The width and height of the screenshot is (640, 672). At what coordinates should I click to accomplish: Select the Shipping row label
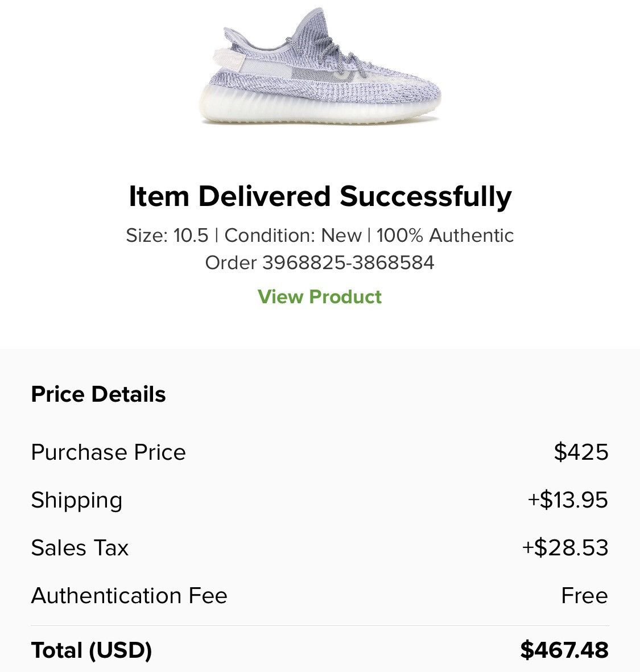tap(77, 500)
